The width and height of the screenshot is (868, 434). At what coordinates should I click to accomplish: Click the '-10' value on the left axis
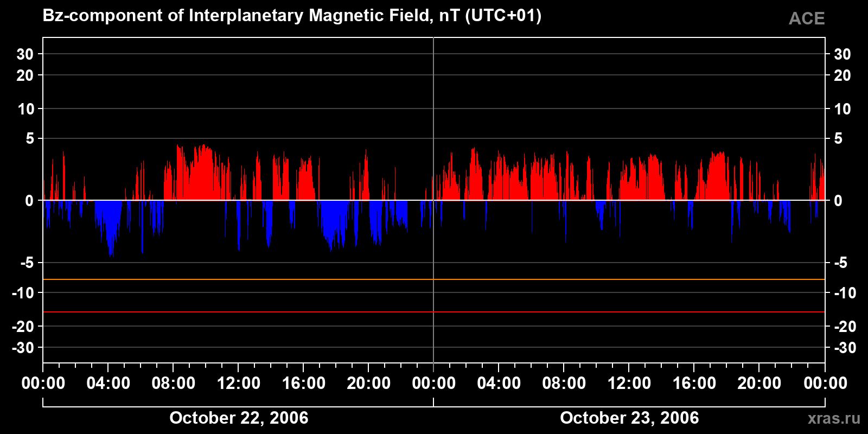pos(23,293)
